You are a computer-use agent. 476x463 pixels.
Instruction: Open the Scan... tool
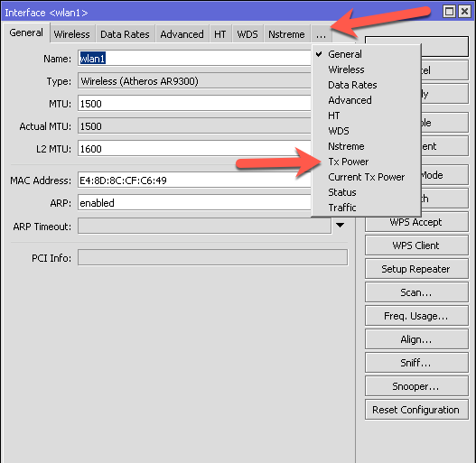pyautogui.click(x=416, y=292)
